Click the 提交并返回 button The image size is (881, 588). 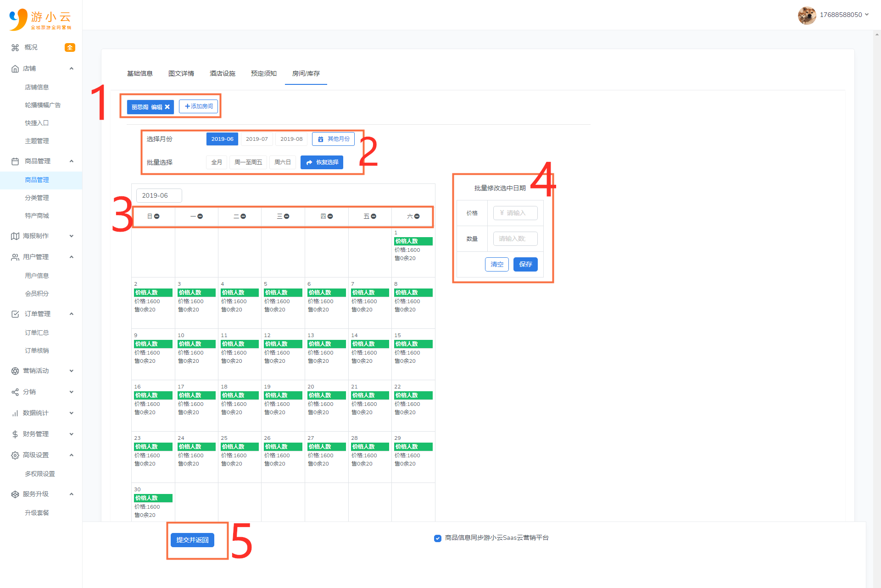coord(192,540)
